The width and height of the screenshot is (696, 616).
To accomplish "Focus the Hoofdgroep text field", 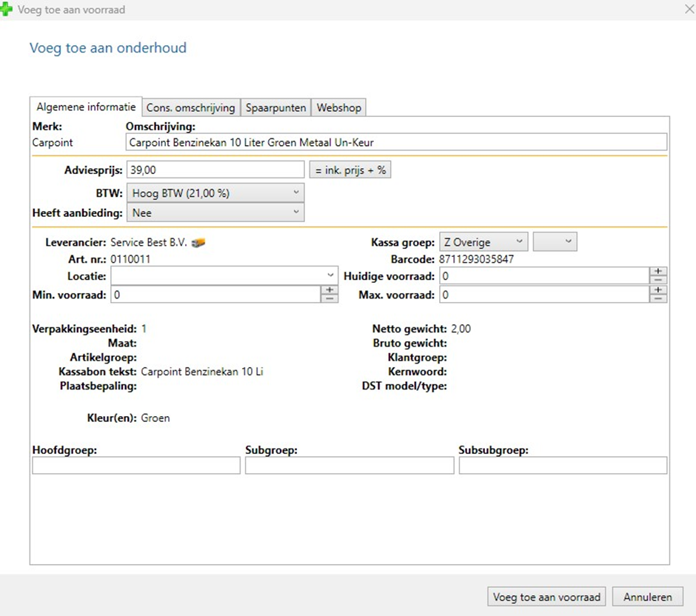I will pos(136,465).
